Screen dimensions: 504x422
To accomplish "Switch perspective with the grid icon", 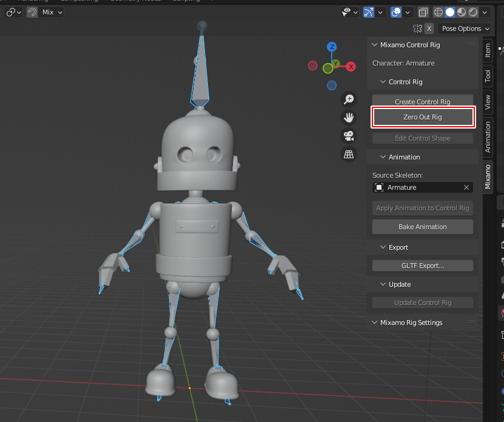I will (x=349, y=155).
